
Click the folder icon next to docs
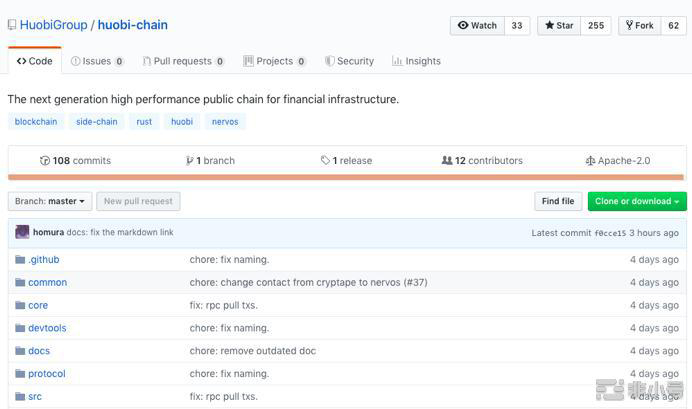(x=20, y=351)
